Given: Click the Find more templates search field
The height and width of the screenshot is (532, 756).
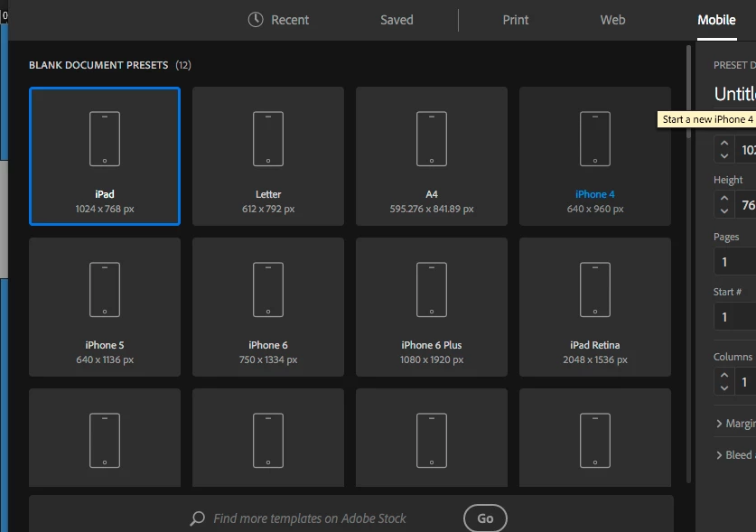Looking at the screenshot, I should coord(310,518).
